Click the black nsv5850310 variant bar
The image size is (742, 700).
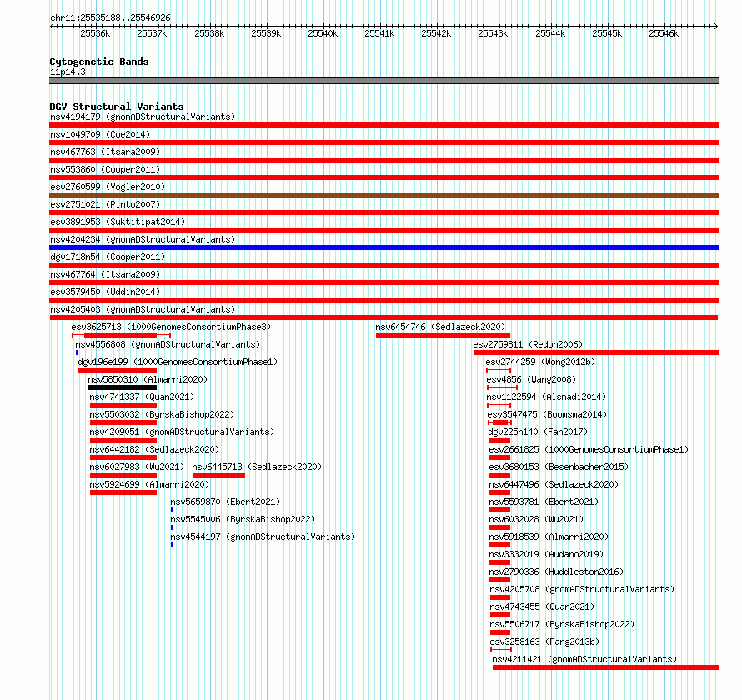click(123, 387)
